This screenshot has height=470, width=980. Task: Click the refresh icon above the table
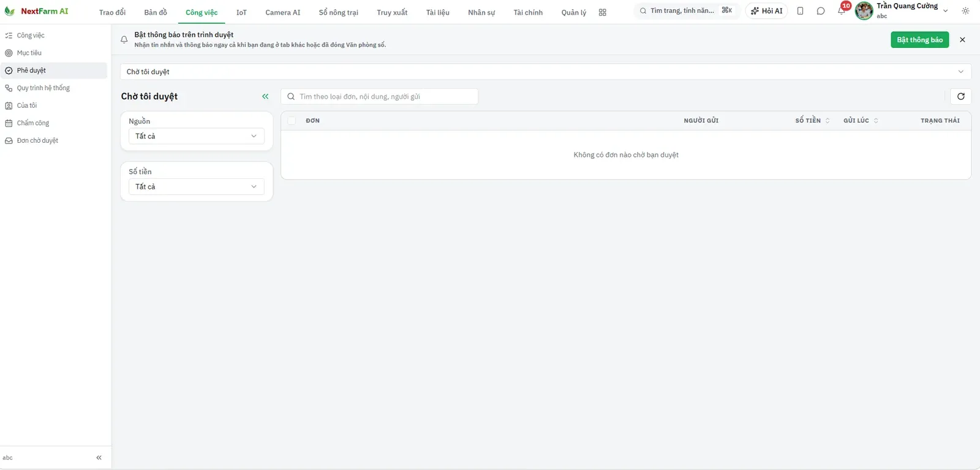[x=960, y=96]
